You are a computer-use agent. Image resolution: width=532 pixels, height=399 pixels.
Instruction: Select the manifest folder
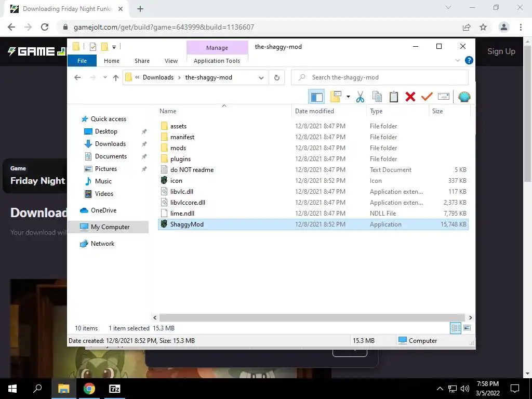pos(313,137)
